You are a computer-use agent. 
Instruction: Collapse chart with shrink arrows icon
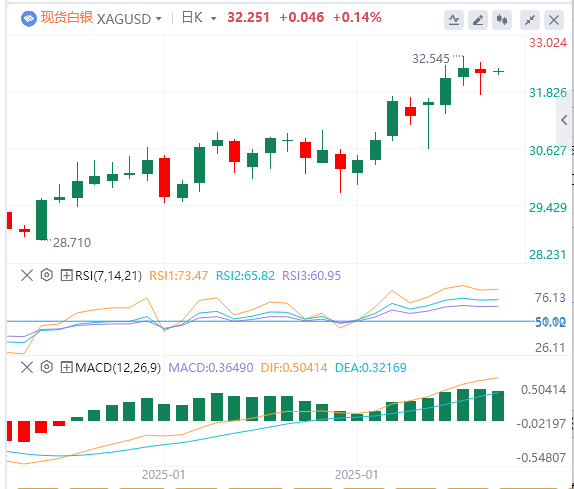point(530,20)
